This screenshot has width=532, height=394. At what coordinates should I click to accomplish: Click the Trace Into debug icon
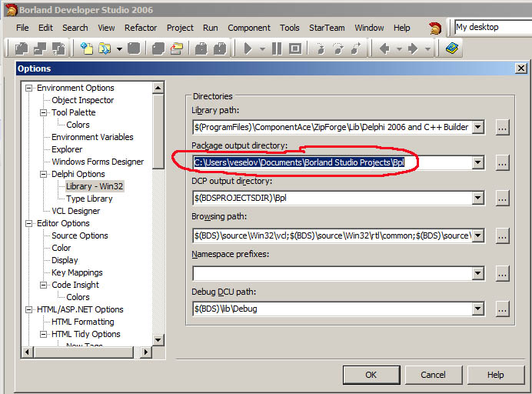pos(320,48)
